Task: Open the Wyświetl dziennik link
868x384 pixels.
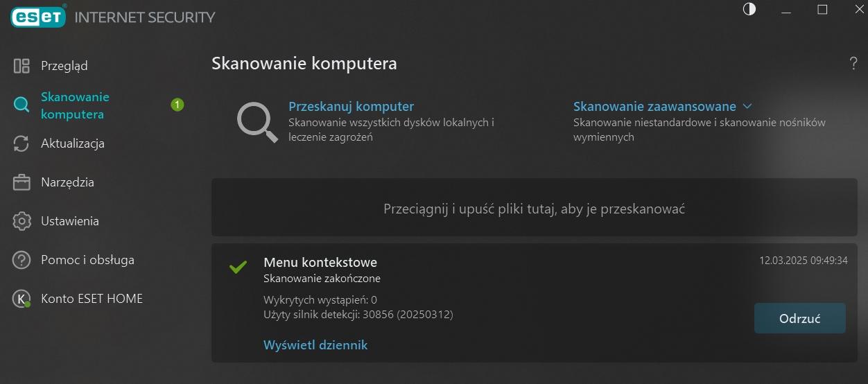Action: click(315, 344)
